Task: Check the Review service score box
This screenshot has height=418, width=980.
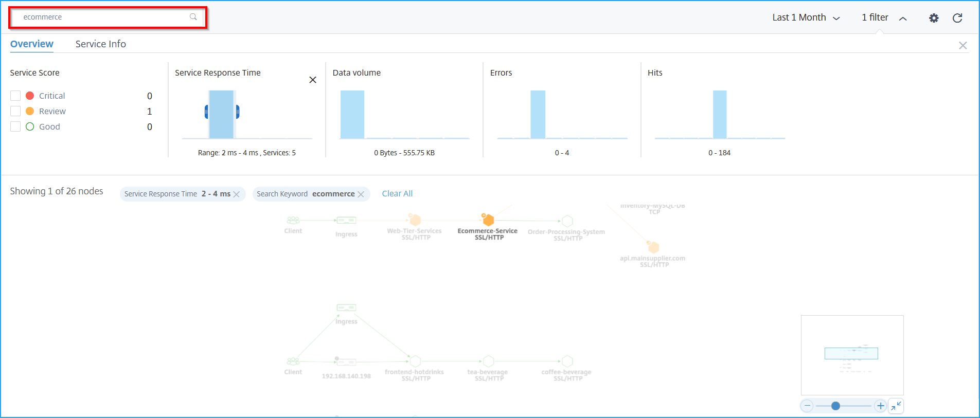Action: click(15, 111)
